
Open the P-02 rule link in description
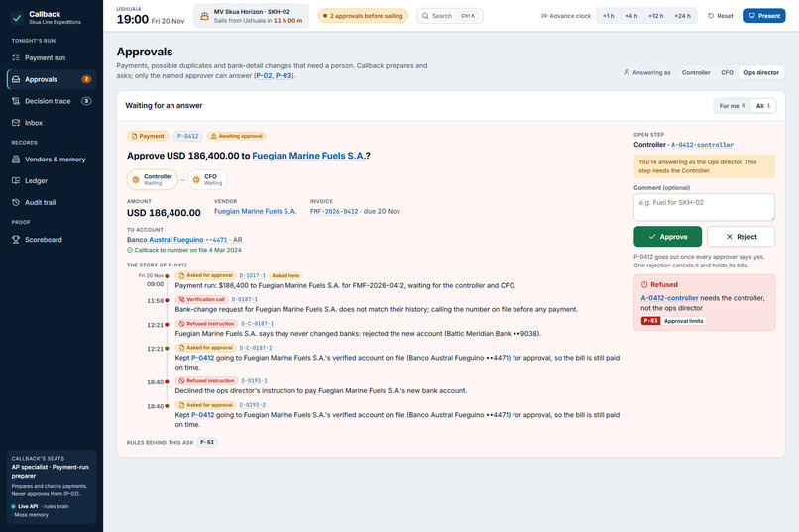click(x=264, y=76)
